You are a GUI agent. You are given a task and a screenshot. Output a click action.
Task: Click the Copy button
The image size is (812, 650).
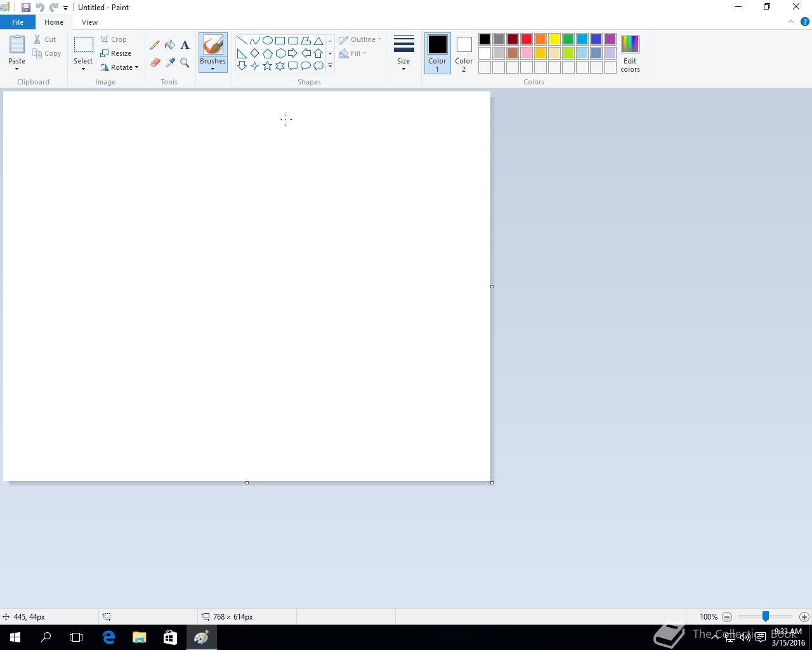(48, 53)
